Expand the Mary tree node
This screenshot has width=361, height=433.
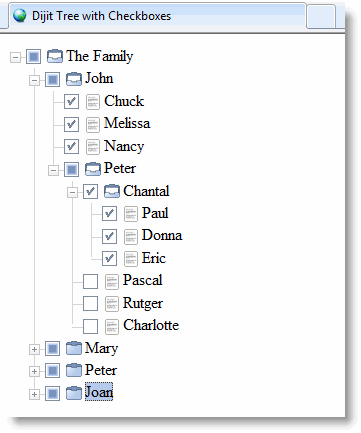click(34, 349)
